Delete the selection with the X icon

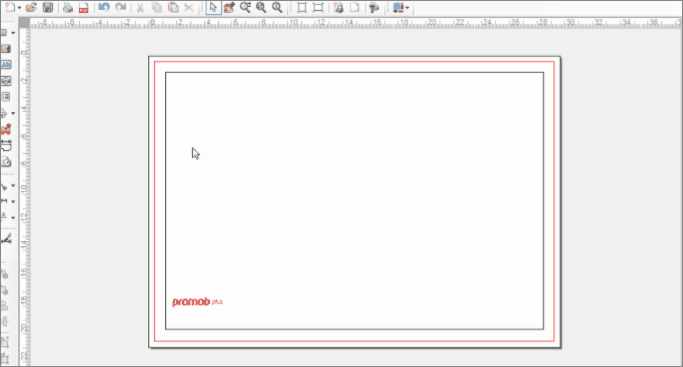point(189,7)
